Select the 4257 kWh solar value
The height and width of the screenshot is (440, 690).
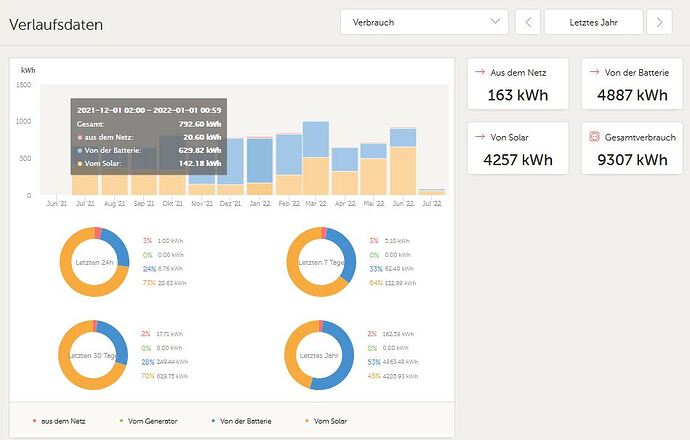pyautogui.click(x=518, y=160)
